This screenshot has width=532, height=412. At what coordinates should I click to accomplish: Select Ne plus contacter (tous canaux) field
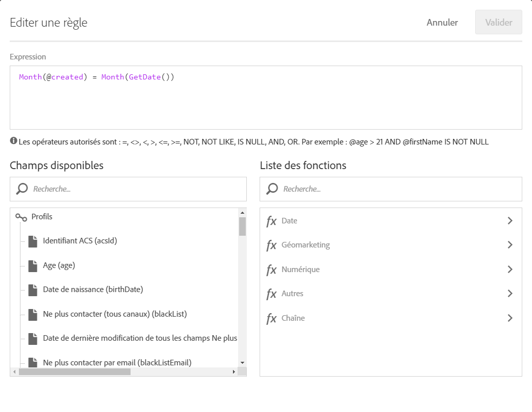pyautogui.click(x=115, y=314)
